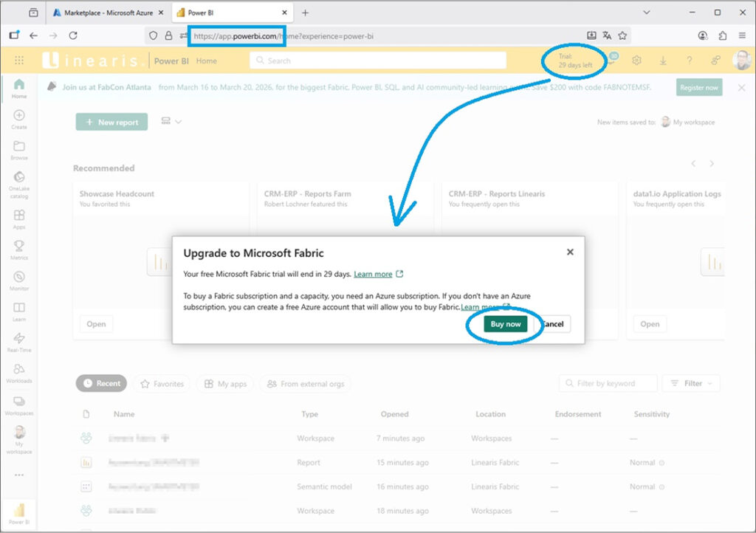Open the app launcher grid icon

19,61
